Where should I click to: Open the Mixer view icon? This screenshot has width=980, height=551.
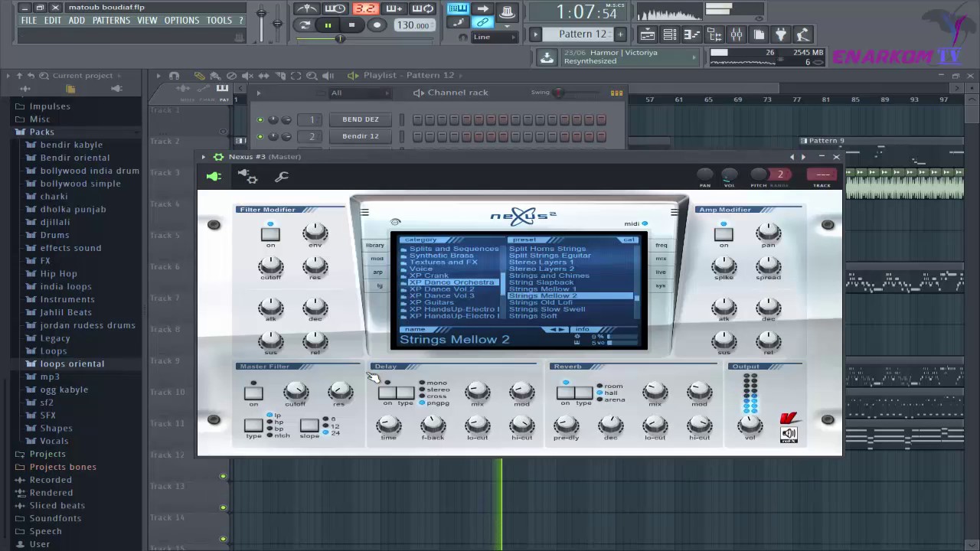(736, 34)
